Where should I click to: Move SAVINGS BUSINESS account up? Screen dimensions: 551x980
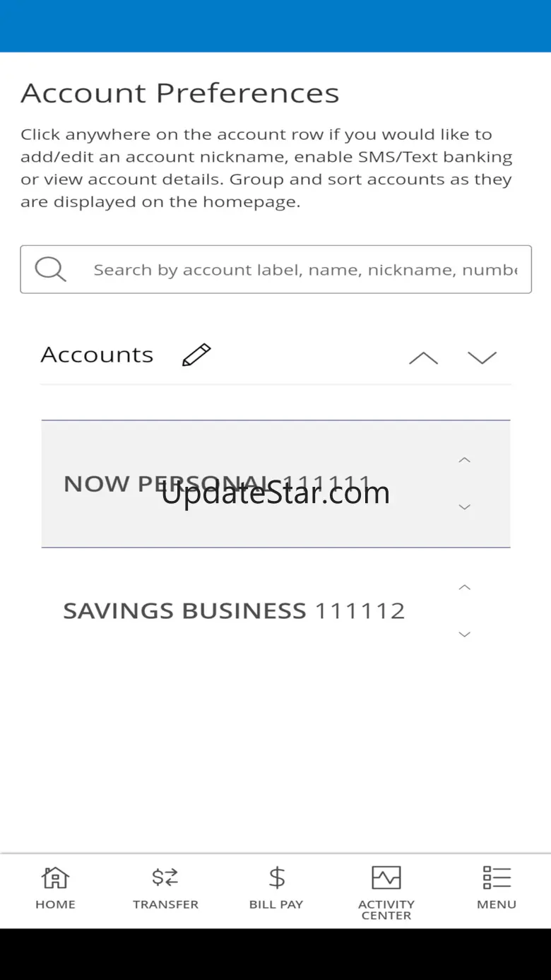[464, 587]
